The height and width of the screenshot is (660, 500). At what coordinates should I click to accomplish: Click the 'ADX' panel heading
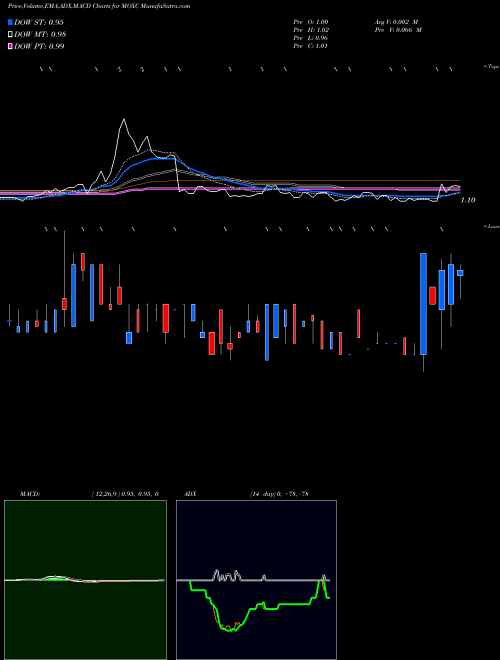click(190, 494)
